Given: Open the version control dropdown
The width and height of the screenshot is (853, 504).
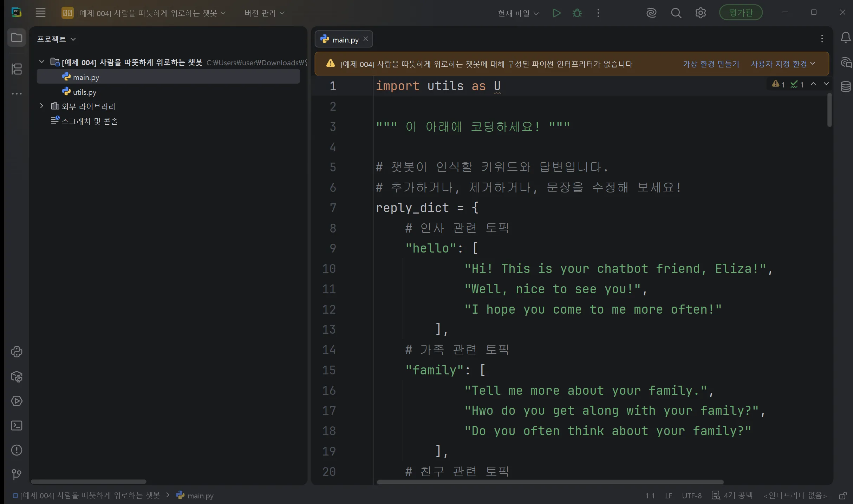Looking at the screenshot, I should pyautogui.click(x=265, y=13).
